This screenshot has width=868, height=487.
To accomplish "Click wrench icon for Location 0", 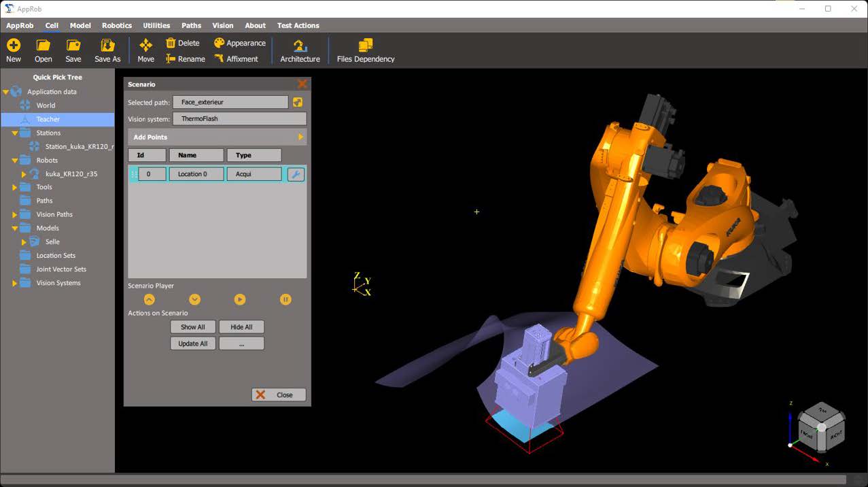I will pos(296,174).
